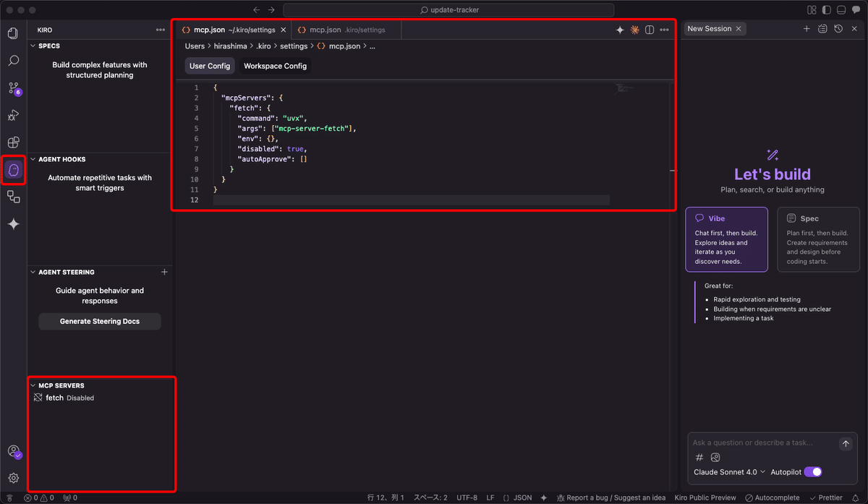Open the Run and Debug view
This screenshot has width=868, height=504.
[13, 115]
